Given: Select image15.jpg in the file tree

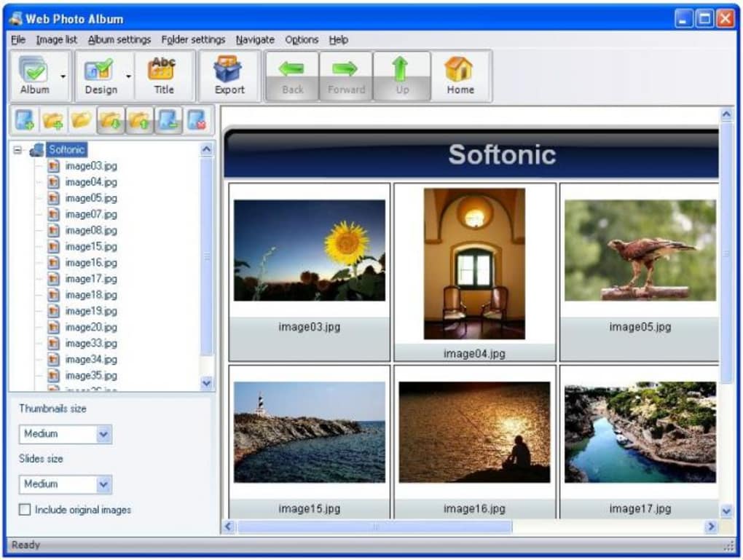Looking at the screenshot, I should point(91,246).
